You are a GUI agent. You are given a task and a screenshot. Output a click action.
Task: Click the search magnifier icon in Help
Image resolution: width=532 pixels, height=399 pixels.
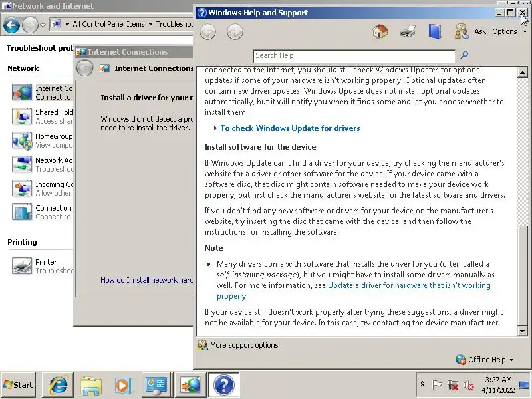click(464, 55)
